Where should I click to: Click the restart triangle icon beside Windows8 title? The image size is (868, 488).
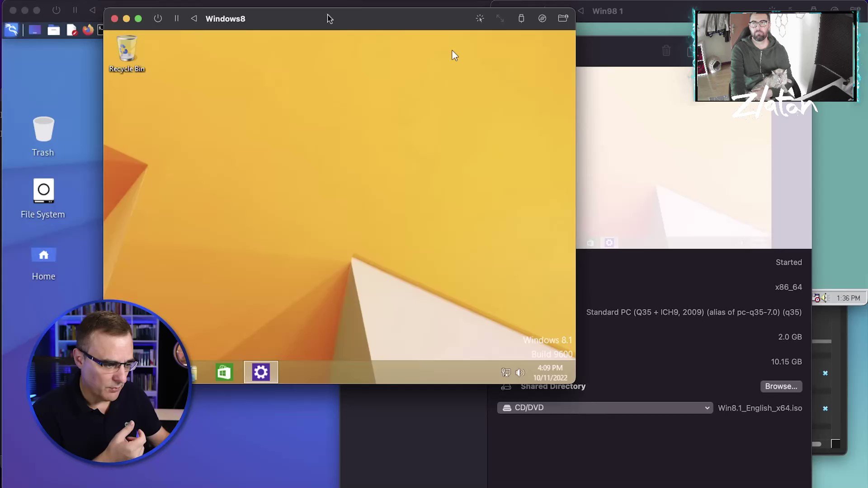(x=194, y=19)
